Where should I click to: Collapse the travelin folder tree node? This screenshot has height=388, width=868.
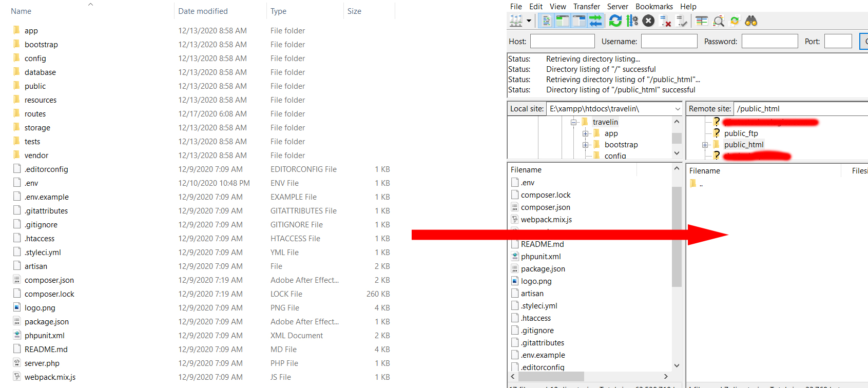click(574, 122)
